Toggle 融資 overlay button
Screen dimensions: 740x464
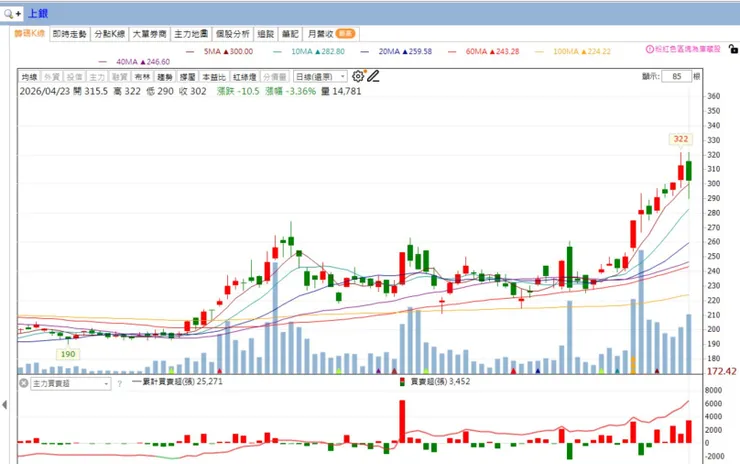pyautogui.click(x=120, y=76)
